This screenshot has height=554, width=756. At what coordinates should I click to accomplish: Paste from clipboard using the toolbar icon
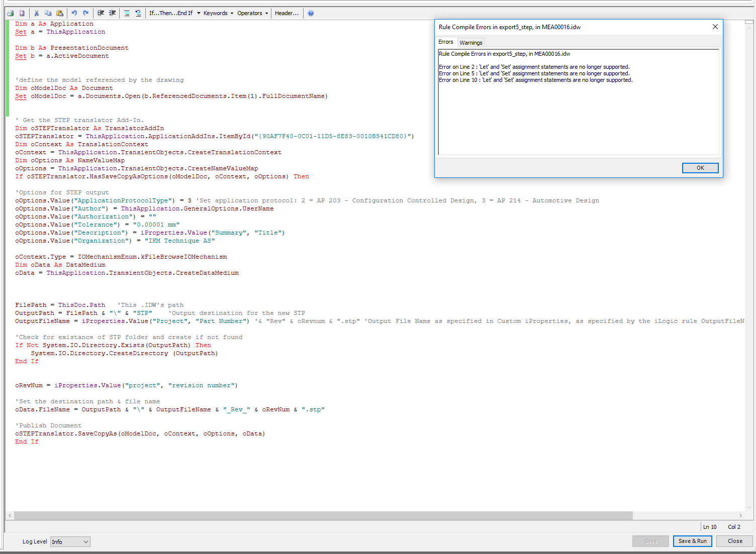[x=60, y=13]
